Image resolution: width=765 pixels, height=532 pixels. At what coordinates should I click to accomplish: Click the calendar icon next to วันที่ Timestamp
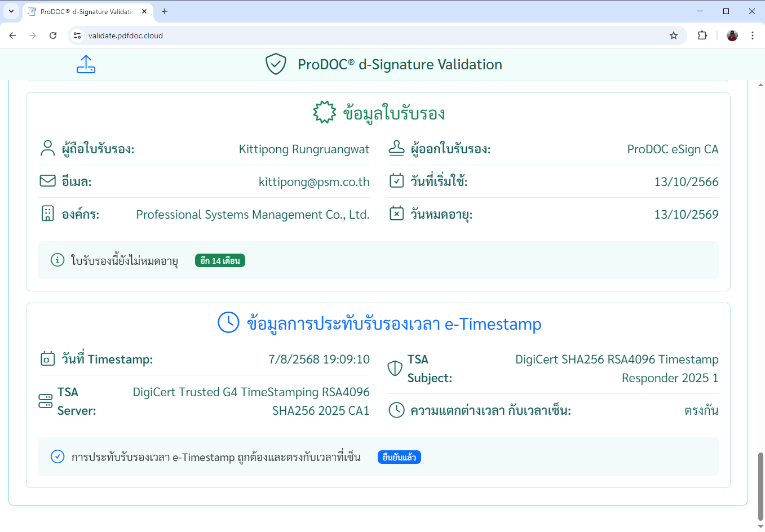(x=48, y=359)
